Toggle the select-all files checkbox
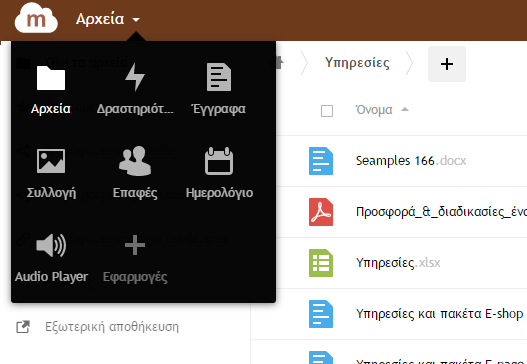 327,111
